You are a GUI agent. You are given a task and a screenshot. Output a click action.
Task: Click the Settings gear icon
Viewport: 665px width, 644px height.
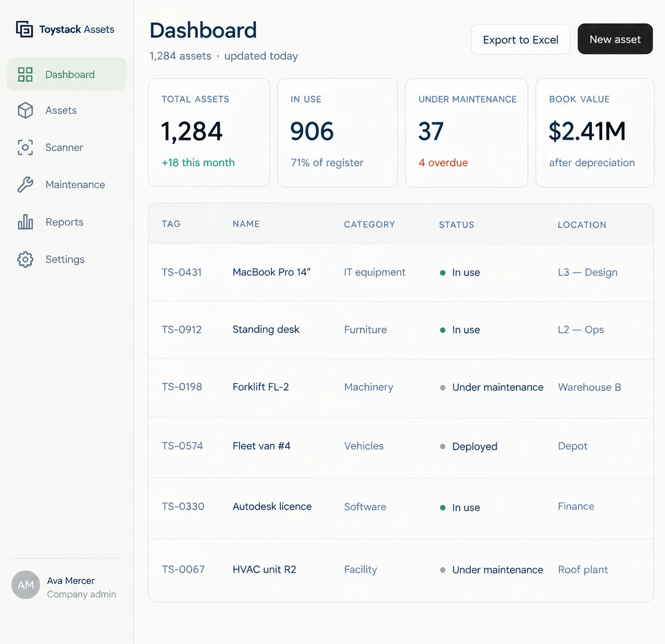click(x=25, y=259)
